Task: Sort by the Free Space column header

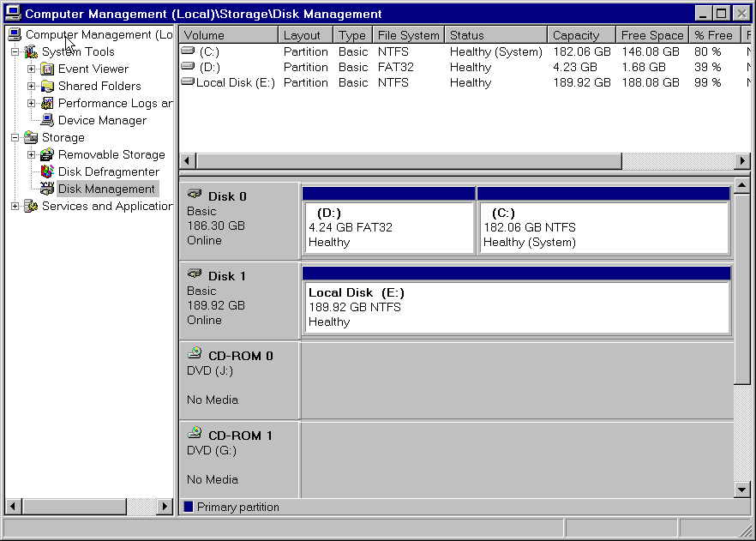Action: click(x=652, y=35)
